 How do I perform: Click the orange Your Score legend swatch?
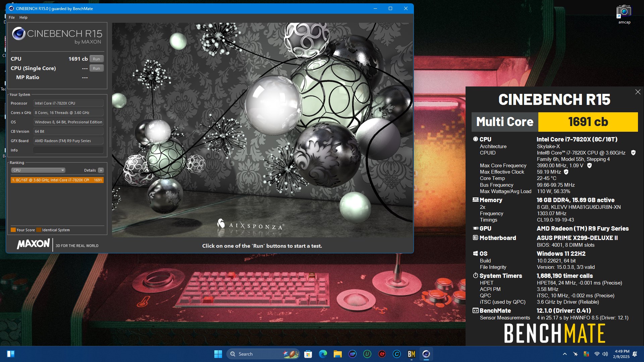pos(13,230)
